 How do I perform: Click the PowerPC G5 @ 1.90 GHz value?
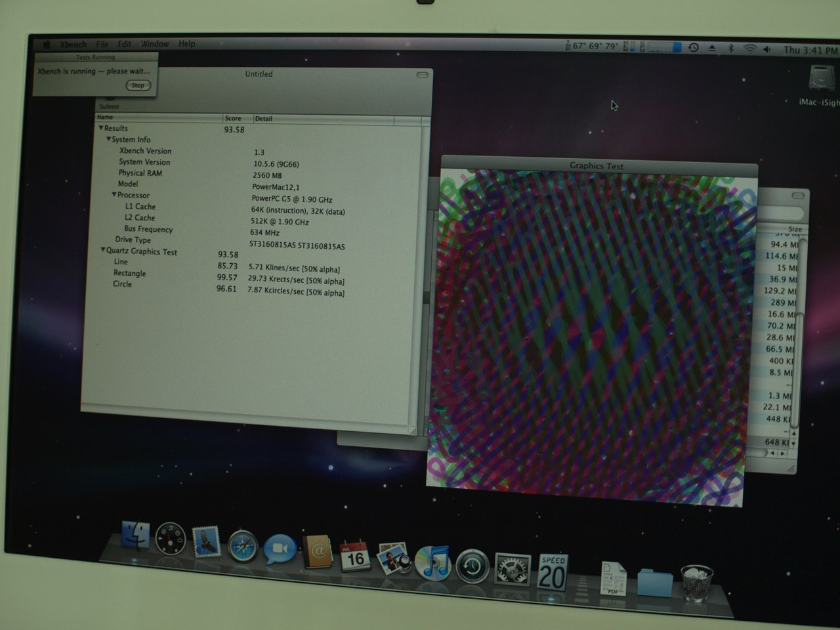coord(292,199)
